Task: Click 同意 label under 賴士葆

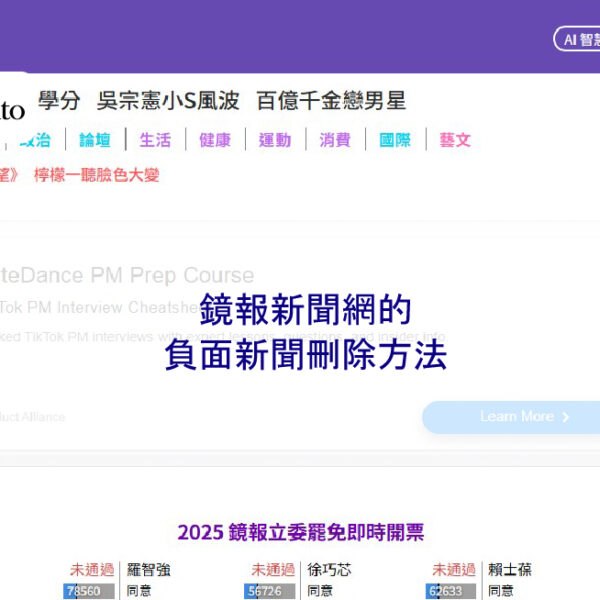Action: [500, 590]
